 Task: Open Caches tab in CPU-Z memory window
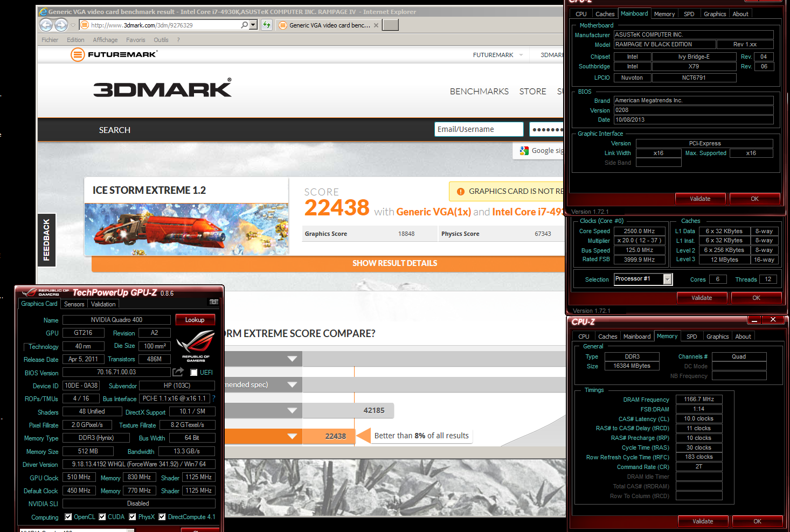tap(608, 337)
